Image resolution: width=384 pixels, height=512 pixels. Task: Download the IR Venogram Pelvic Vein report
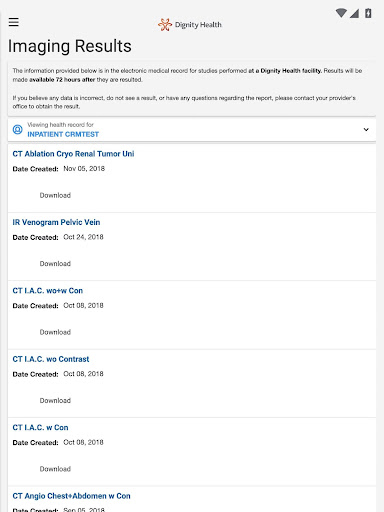(55, 264)
